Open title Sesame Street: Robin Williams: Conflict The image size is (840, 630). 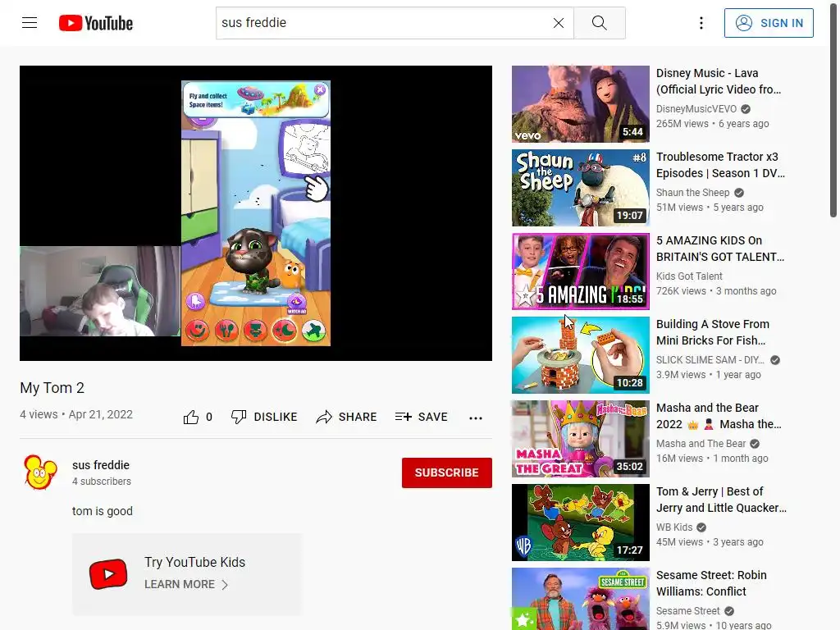click(x=711, y=583)
